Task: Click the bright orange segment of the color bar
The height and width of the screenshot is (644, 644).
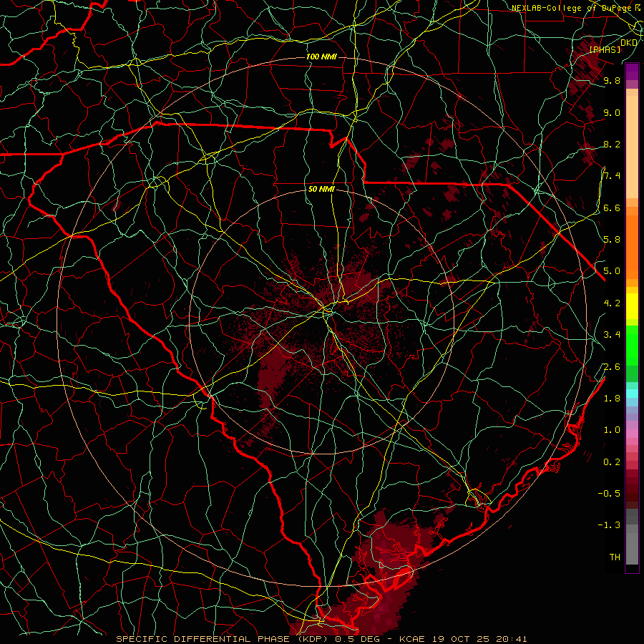Action: coord(632,248)
